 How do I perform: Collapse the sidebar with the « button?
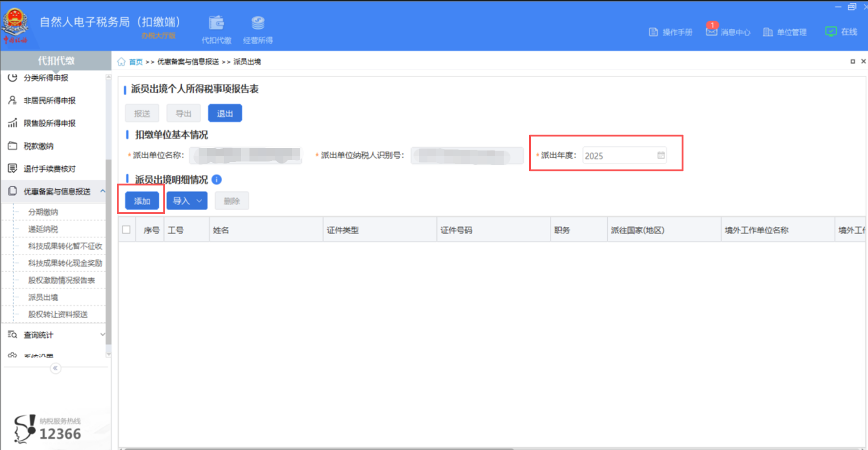click(x=55, y=369)
